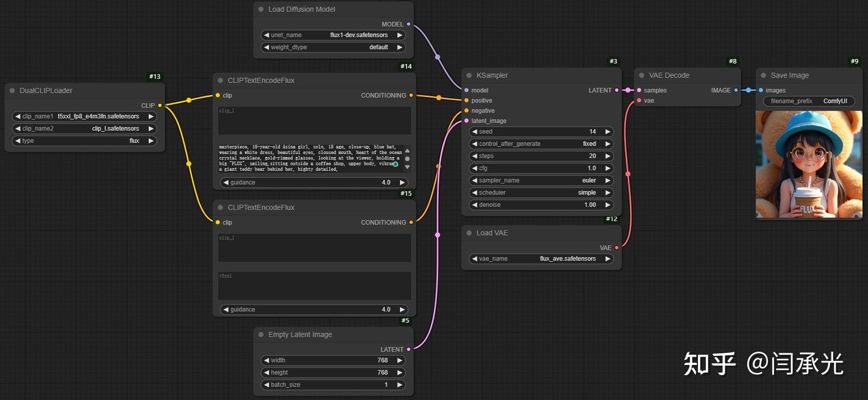Click the VAE output port on Load VAE
868x400 pixels.
tap(617, 247)
